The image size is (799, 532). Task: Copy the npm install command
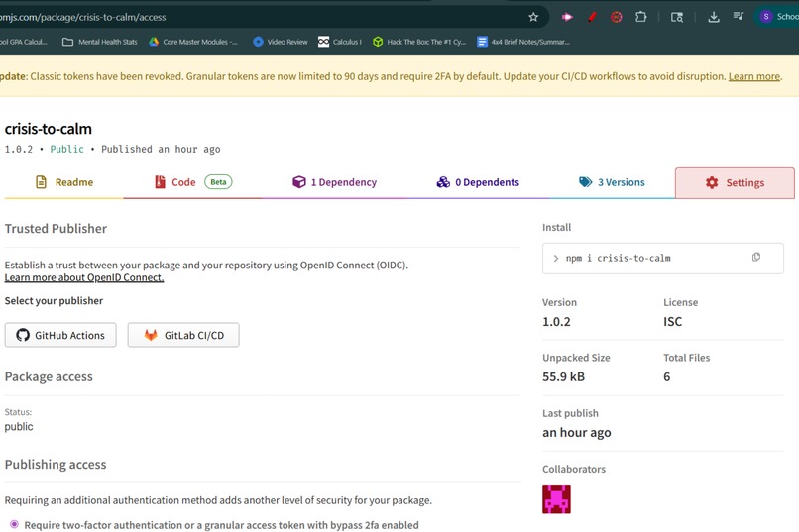tap(756, 258)
